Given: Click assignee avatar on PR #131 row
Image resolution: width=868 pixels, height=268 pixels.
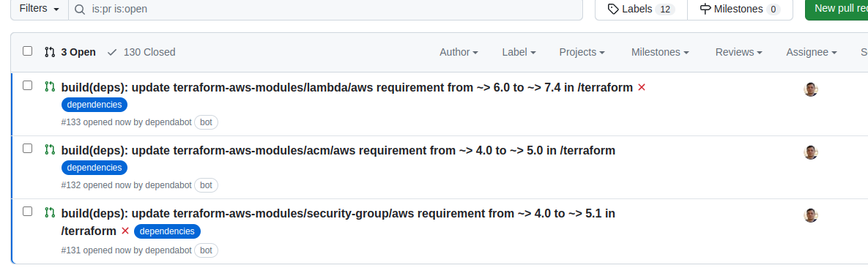Looking at the screenshot, I should point(810,216).
